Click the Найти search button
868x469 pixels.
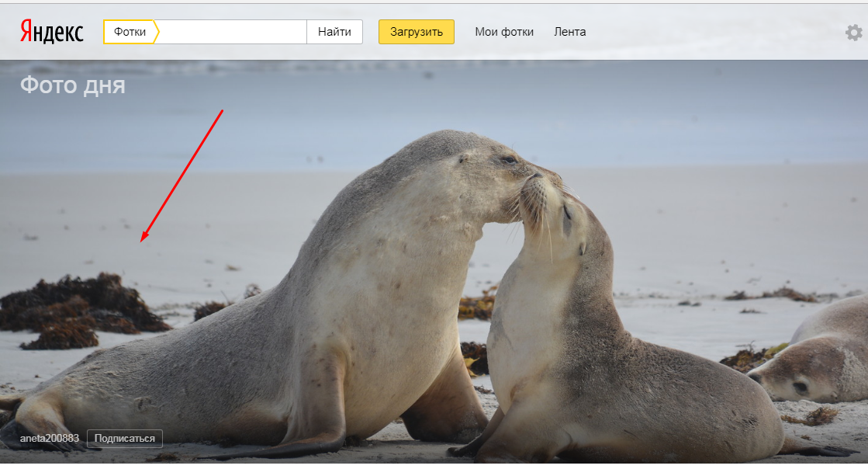[x=334, y=32]
